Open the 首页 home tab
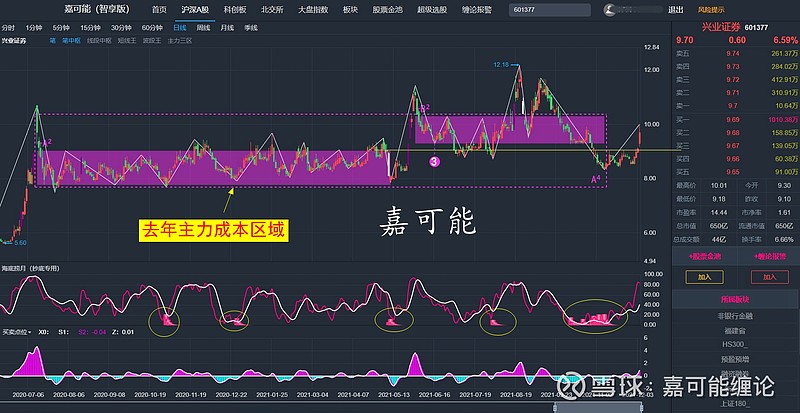Image resolution: width=800 pixels, height=413 pixels. (159, 10)
